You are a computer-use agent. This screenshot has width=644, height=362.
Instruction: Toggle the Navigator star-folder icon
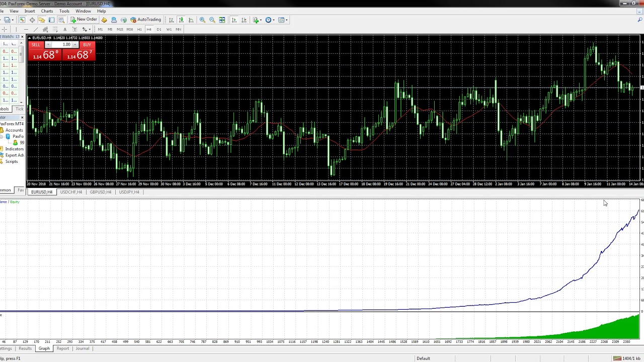pos(42,20)
